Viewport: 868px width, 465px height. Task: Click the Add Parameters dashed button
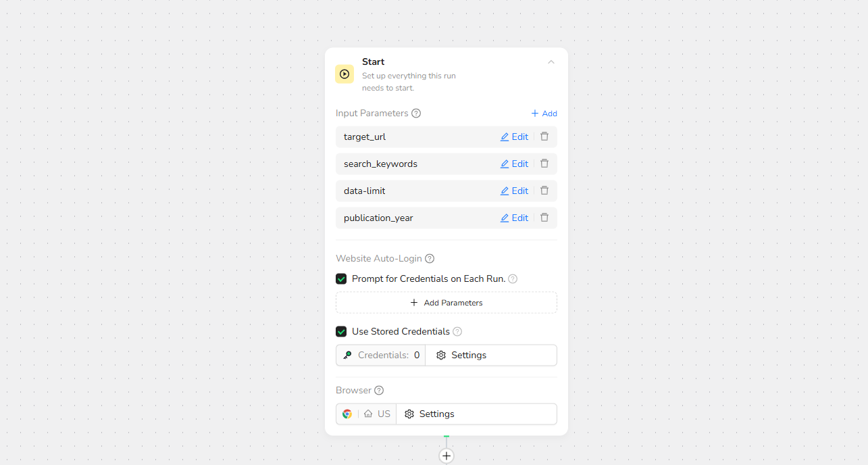(x=446, y=303)
